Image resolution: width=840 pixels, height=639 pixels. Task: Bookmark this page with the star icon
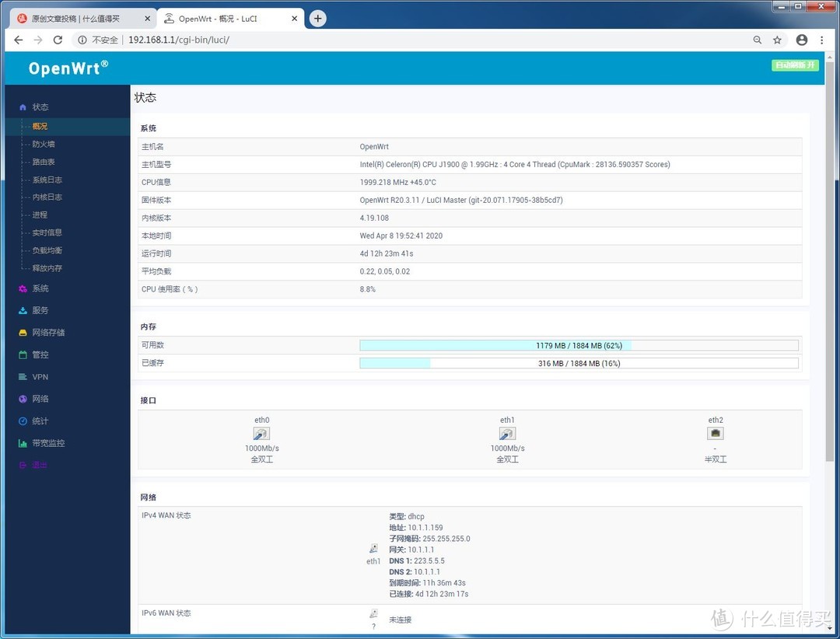[777, 40]
